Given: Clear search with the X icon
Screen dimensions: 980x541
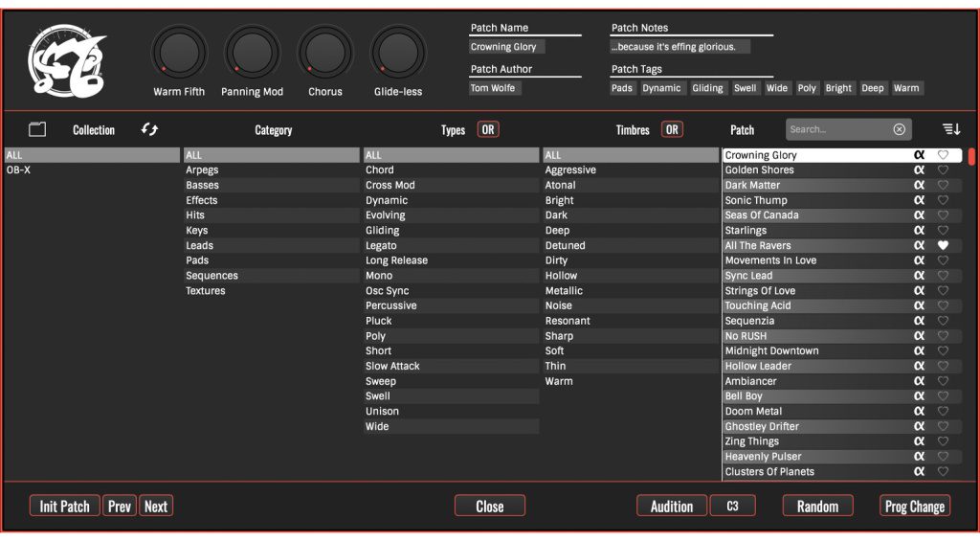Looking at the screenshot, I should [899, 129].
